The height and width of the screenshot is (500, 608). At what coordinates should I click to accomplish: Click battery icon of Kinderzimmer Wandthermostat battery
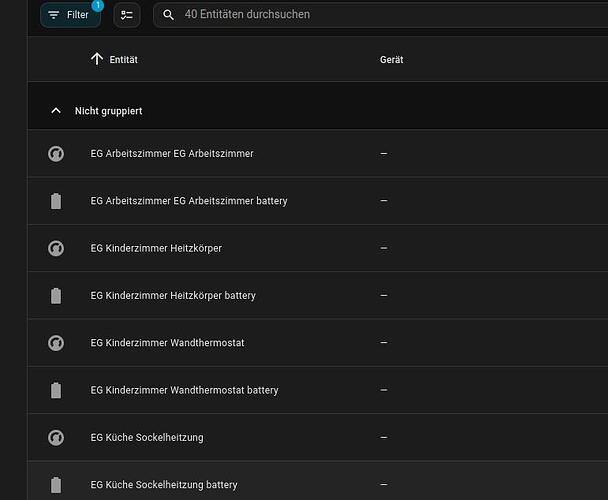pyautogui.click(x=56, y=390)
